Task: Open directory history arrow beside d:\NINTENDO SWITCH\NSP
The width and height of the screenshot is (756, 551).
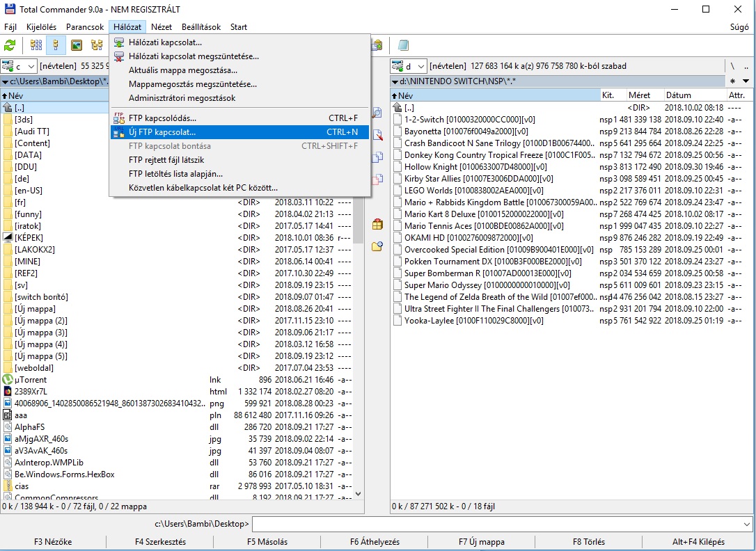Action: click(395, 81)
